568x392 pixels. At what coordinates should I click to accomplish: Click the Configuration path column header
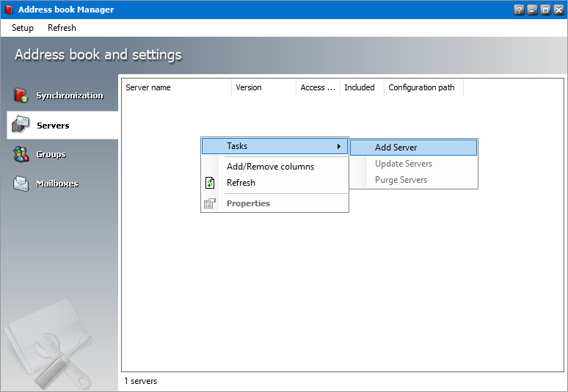pos(422,87)
